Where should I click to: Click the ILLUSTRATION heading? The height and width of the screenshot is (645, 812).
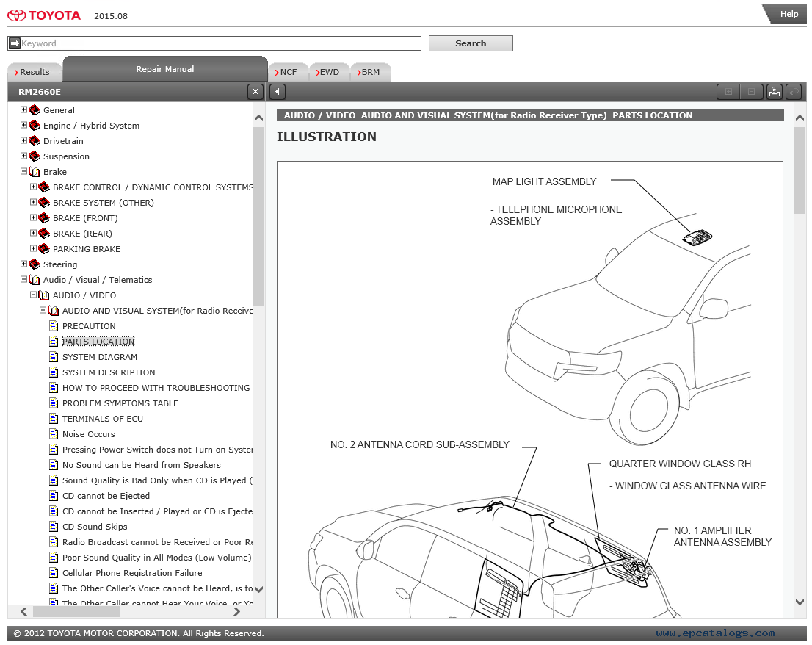point(326,137)
